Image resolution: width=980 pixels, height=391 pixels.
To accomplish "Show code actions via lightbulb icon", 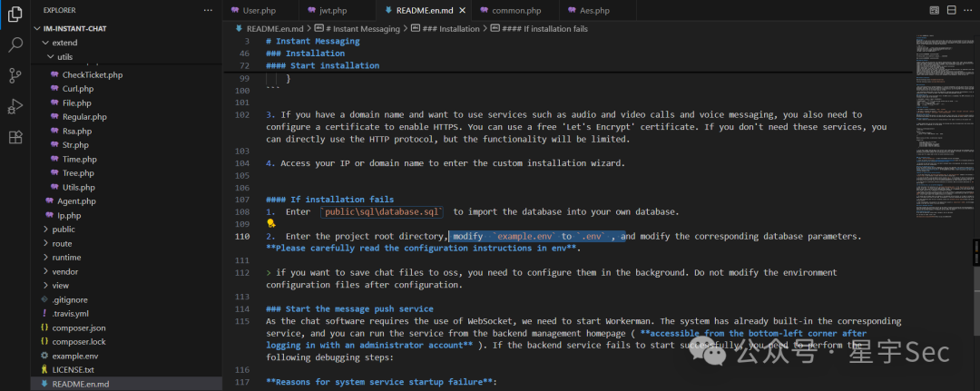I will pyautogui.click(x=271, y=223).
